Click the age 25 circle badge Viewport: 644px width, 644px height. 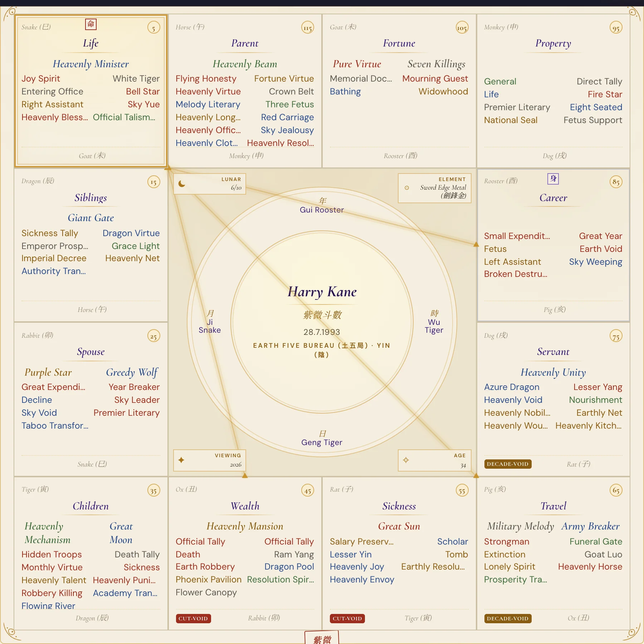coord(154,336)
